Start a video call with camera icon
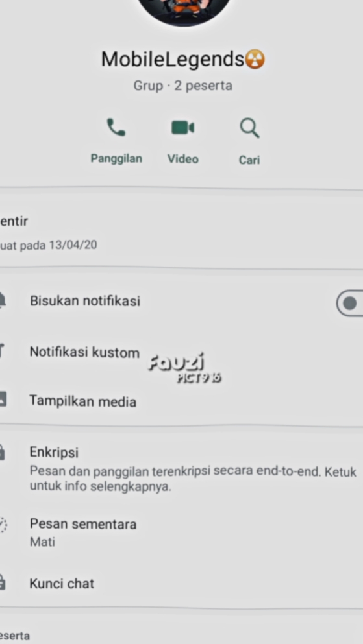 point(182,128)
